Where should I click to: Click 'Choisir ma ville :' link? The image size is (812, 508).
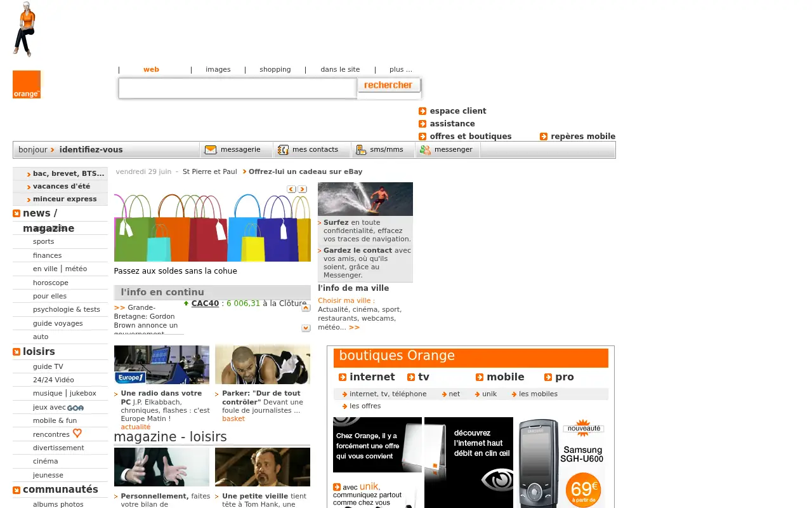tap(346, 301)
